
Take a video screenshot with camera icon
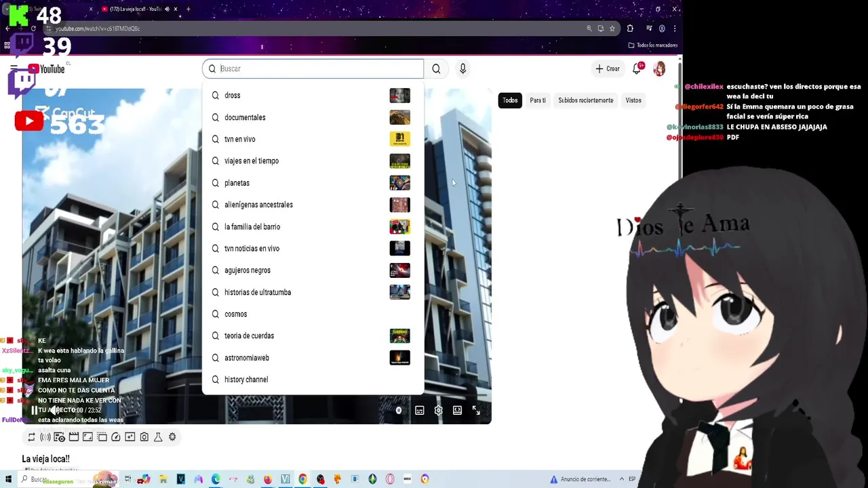point(144,437)
